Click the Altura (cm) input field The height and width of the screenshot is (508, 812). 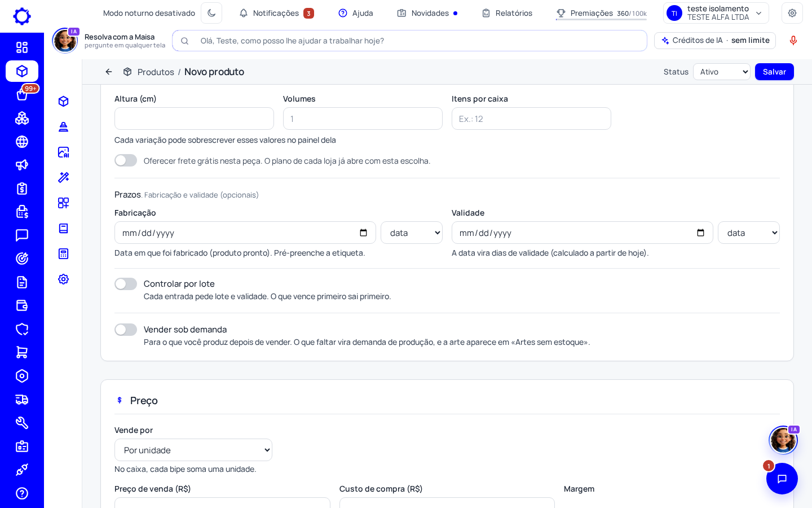194,119
